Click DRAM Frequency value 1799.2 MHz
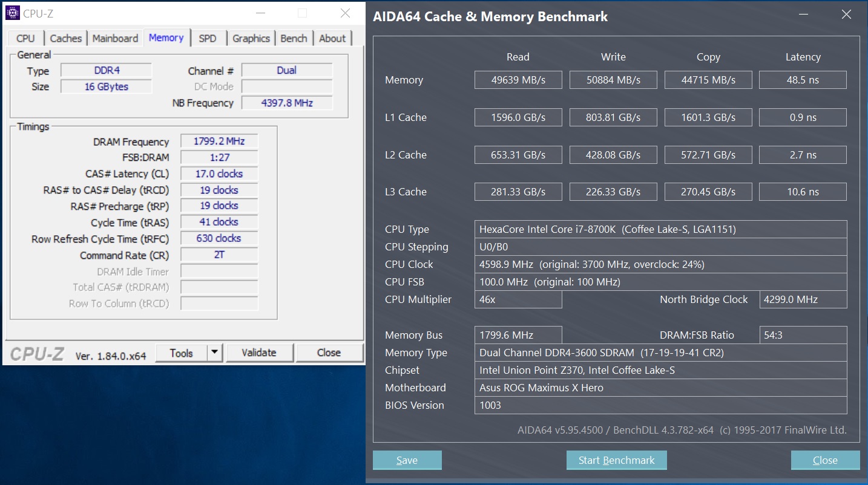Image resolution: width=868 pixels, height=485 pixels. point(219,141)
